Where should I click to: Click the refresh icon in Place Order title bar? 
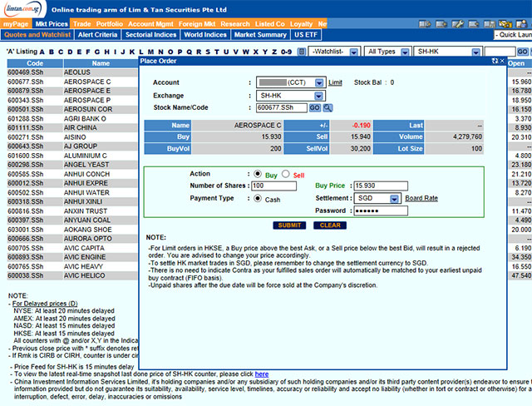pyautogui.click(x=495, y=61)
